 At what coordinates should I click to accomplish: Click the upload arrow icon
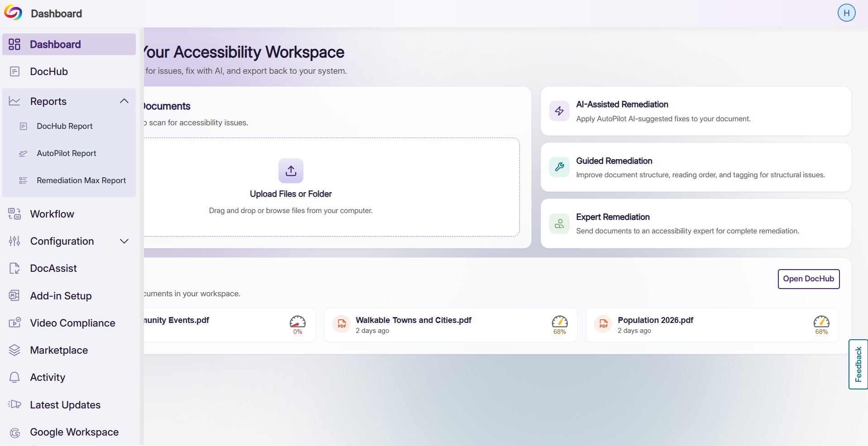click(291, 171)
